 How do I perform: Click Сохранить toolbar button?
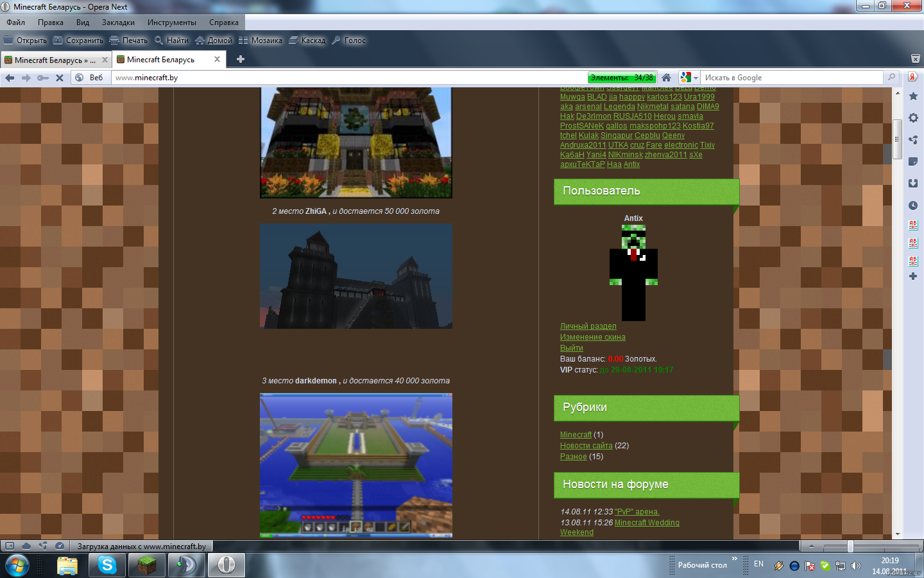pyautogui.click(x=78, y=40)
